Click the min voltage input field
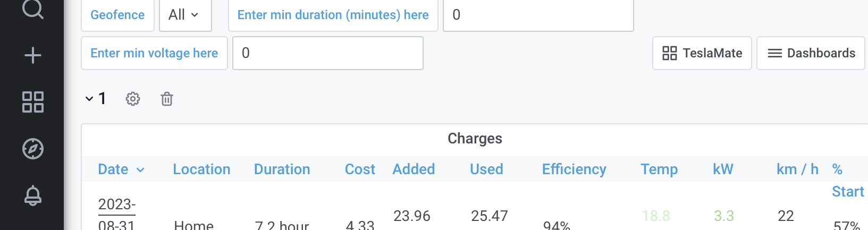The height and width of the screenshot is (230, 868). point(328,53)
